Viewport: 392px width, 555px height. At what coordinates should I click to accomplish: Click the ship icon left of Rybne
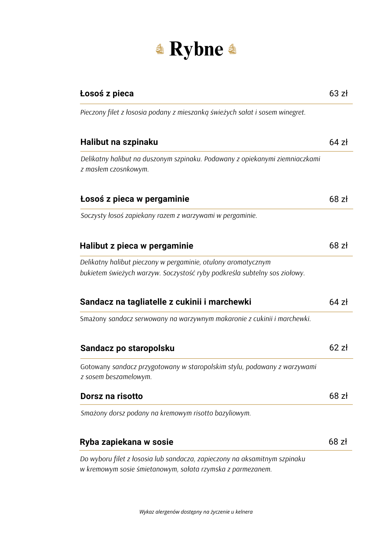pos(160,49)
